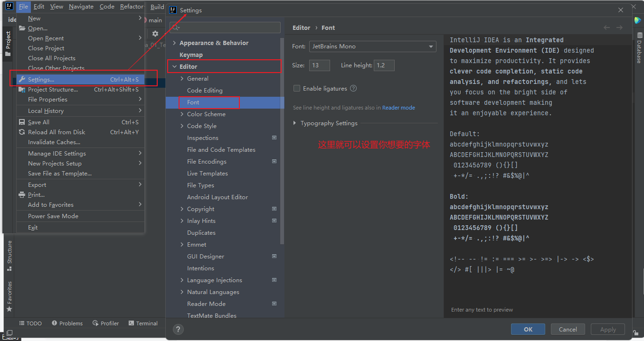
Task: Choose Invalidate Caches... menu item
Action: tap(81, 142)
